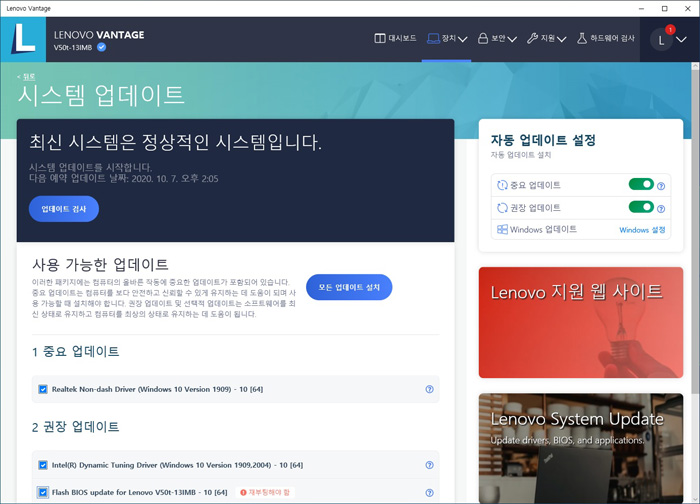Click the verified badge next to V50t-13IMB

[x=101, y=47]
